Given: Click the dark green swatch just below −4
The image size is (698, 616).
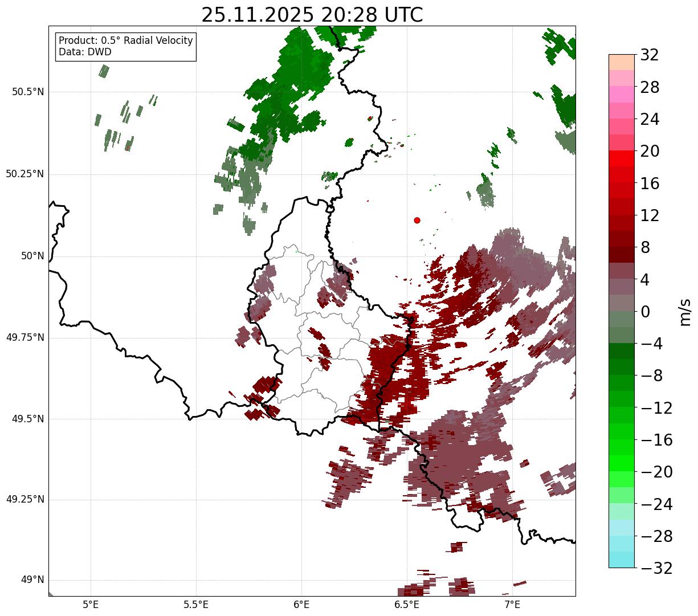Looking at the screenshot, I should point(622,352).
